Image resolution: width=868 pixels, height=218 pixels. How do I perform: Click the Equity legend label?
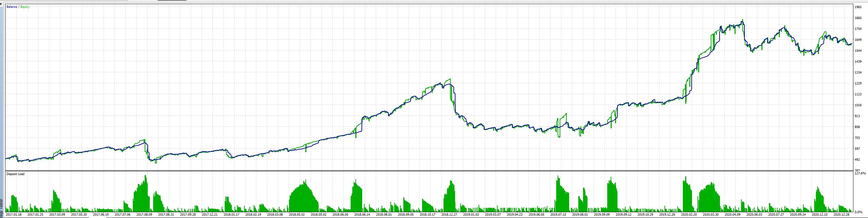(25, 7)
